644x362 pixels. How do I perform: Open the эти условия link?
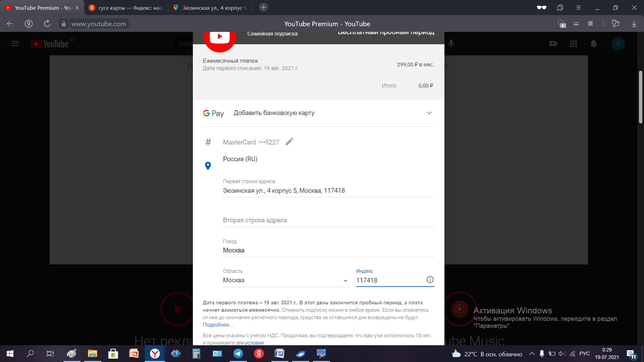click(250, 343)
